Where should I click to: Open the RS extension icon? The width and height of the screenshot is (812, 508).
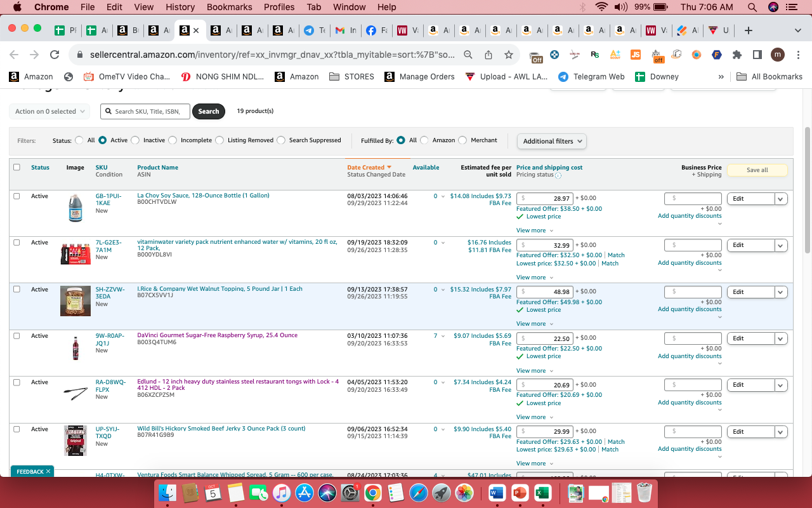tap(595, 55)
